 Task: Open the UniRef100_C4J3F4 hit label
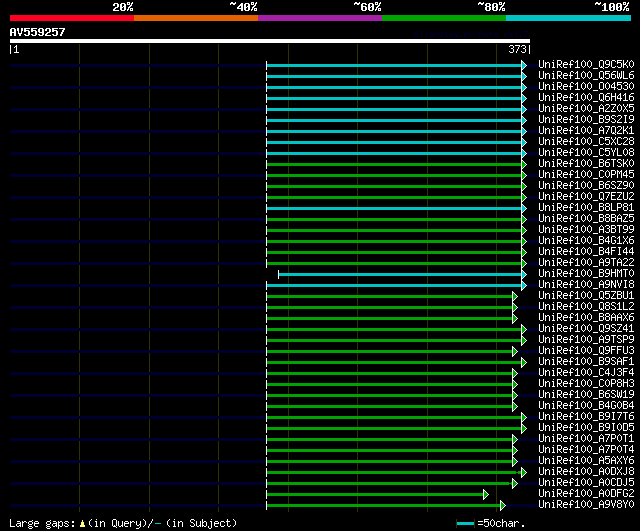[586, 372]
